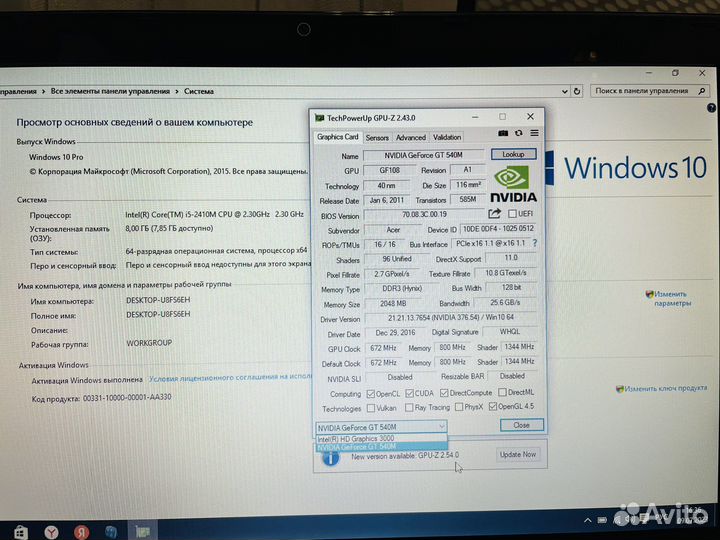Click the GPU-Z refresh icon
Screen dimensions: 720x540
[518, 133]
